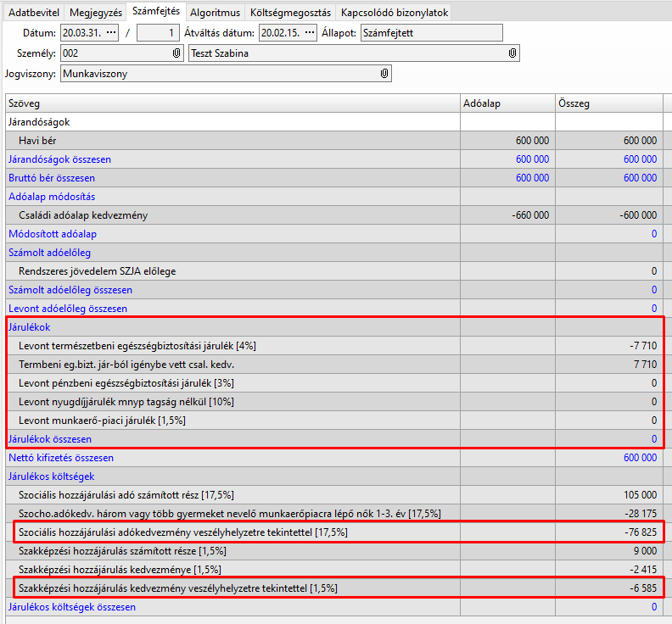Open the Megjegyzés tab
The image size is (672, 624).
pos(95,13)
